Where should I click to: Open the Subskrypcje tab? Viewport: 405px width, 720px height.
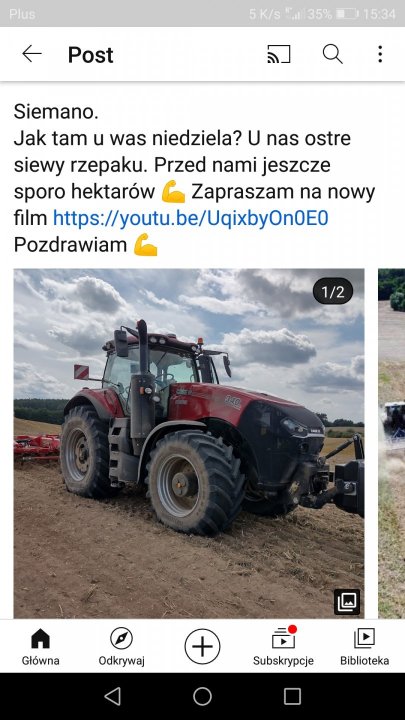pos(283,647)
